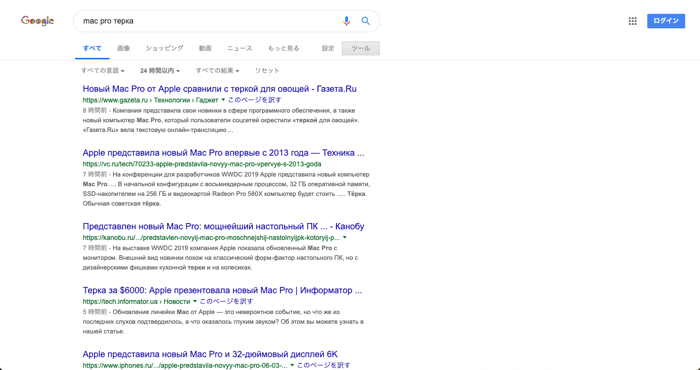
Task: Expand the arrow next to gazeta.ru URL
Action: (x=224, y=100)
